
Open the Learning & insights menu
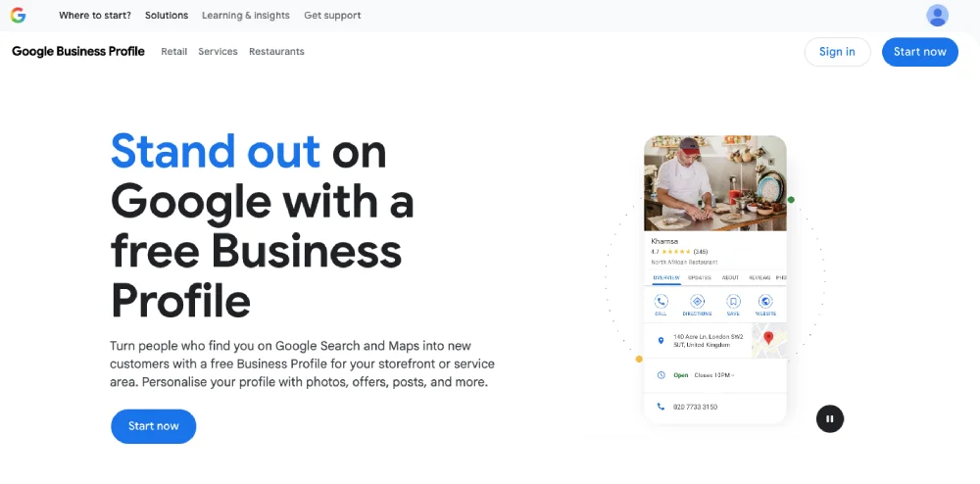246,16
